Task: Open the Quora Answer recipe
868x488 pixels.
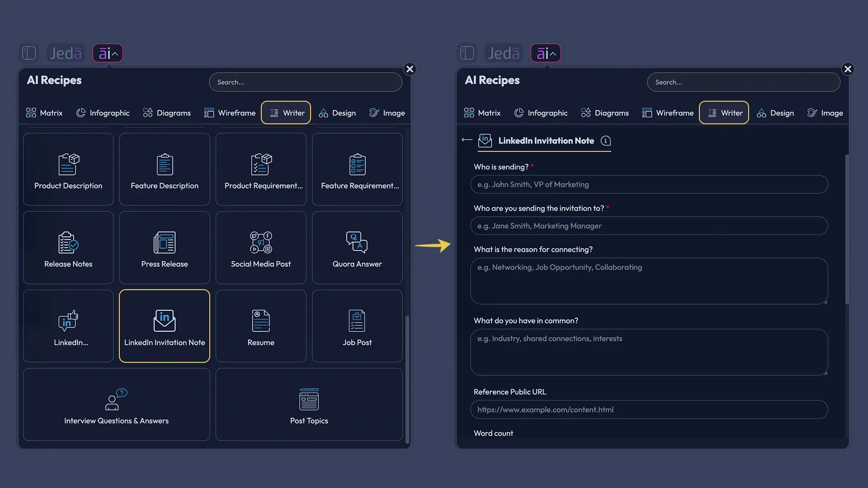Action: pos(357,248)
